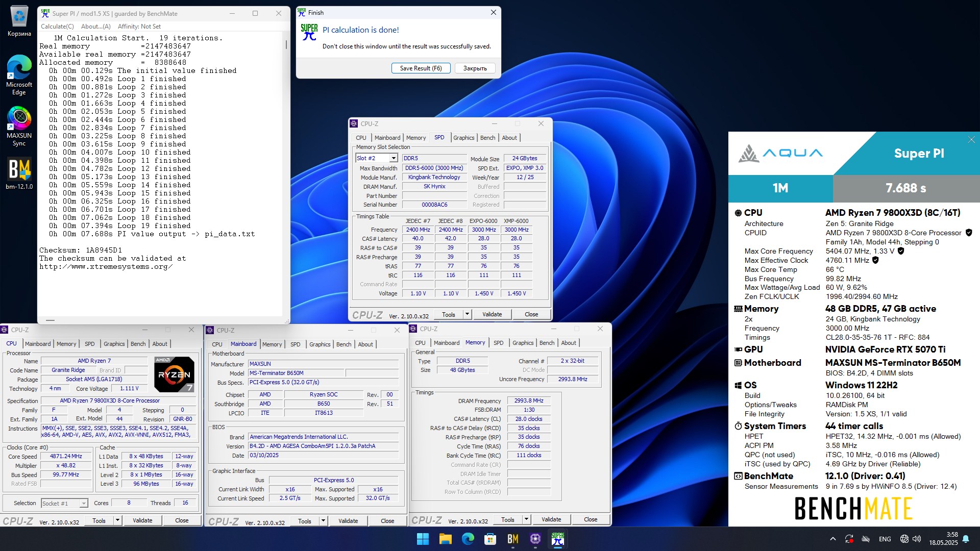This screenshot has width=980, height=551.
Task: Switch to Super PI taskbar icon
Action: pos(558,539)
